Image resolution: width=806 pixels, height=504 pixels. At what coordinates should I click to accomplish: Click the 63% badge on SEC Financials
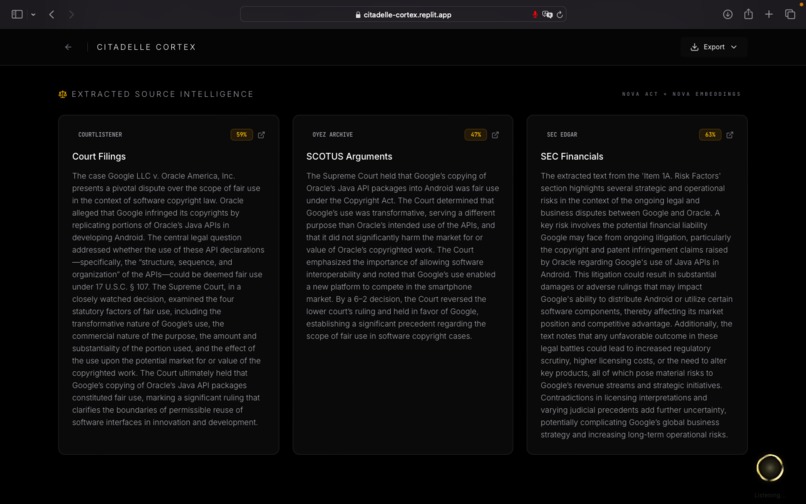710,135
